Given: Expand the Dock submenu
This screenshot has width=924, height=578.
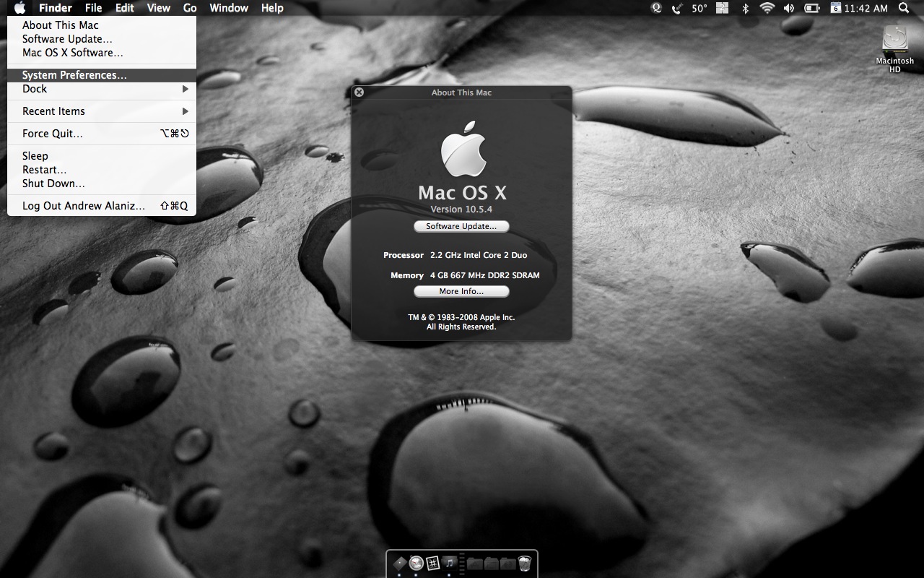Looking at the screenshot, I should (x=102, y=89).
